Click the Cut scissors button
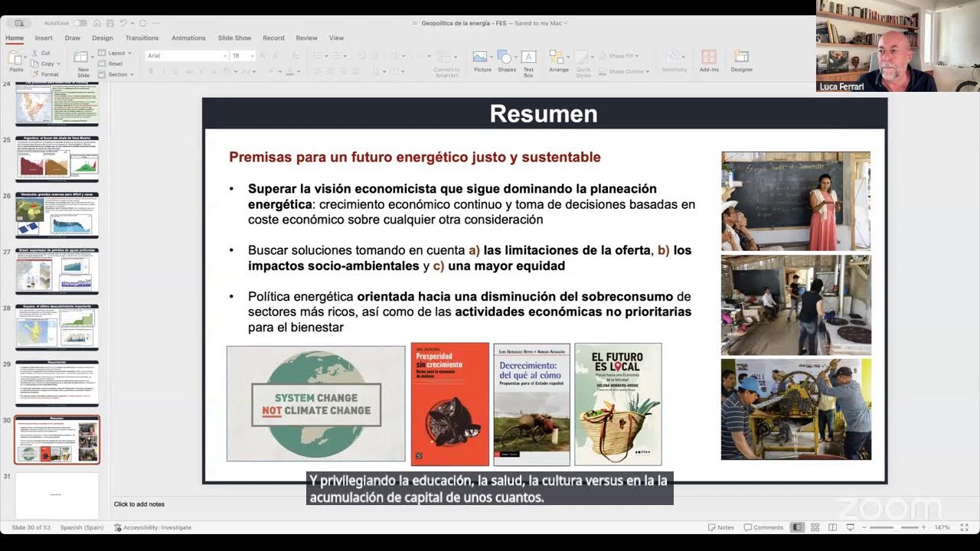The image size is (980, 551). 41,54
